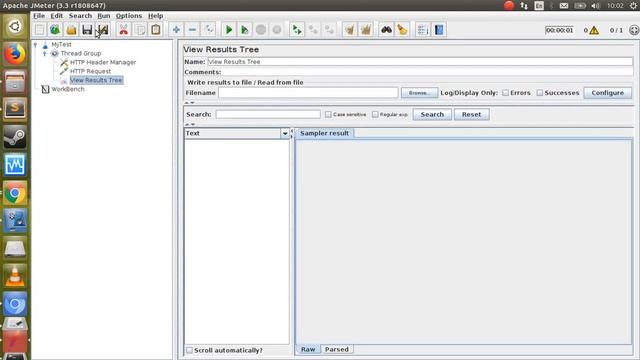Viewport: 640px width, 360px height.
Task: Click the Open file folder icon
Action: tap(71, 30)
